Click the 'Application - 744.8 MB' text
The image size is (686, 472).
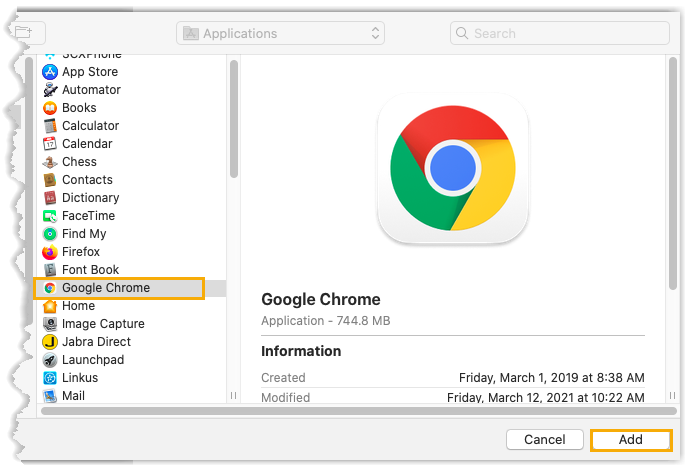pos(326,321)
